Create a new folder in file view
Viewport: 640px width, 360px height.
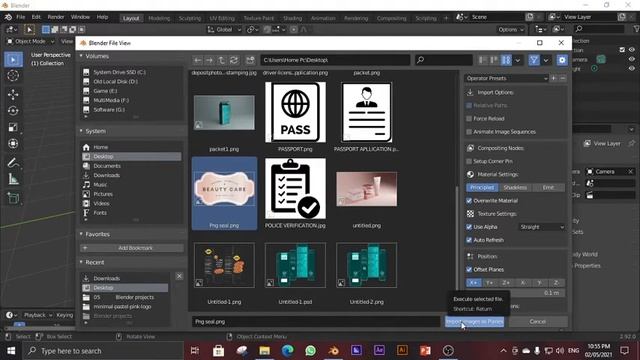250,60
